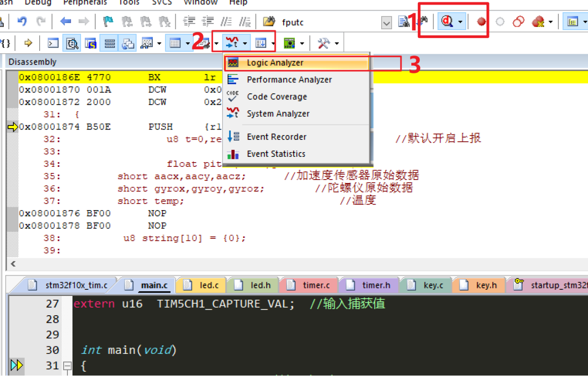Open Event Recorder
The image size is (588, 376).
[296, 137]
